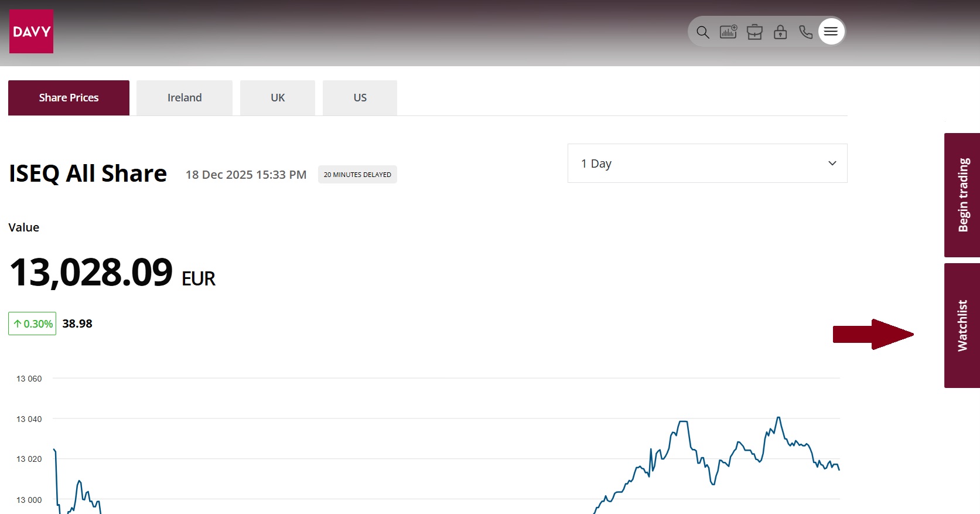Image resolution: width=980 pixels, height=514 pixels.
Task: Open the search magnifier icon
Action: pos(703,32)
